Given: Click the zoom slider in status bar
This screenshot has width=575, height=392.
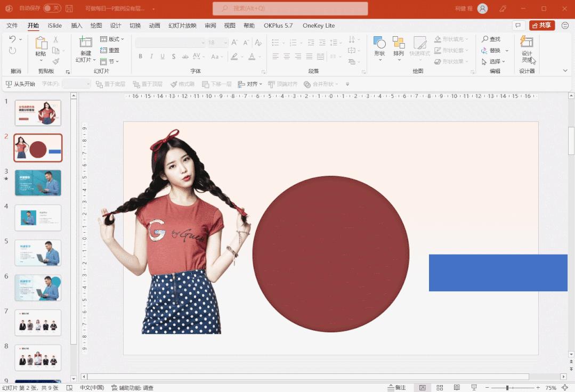Looking at the screenshot, I should coord(507,388).
